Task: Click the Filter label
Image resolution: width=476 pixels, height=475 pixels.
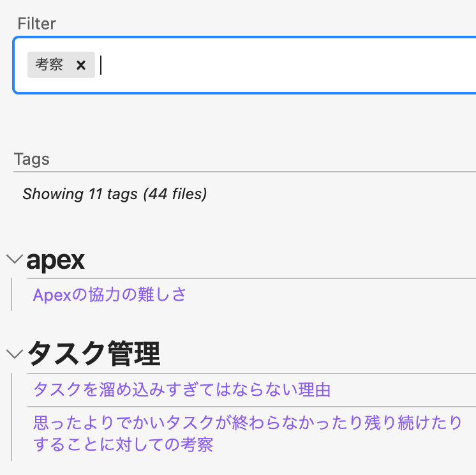Action: coord(37,24)
